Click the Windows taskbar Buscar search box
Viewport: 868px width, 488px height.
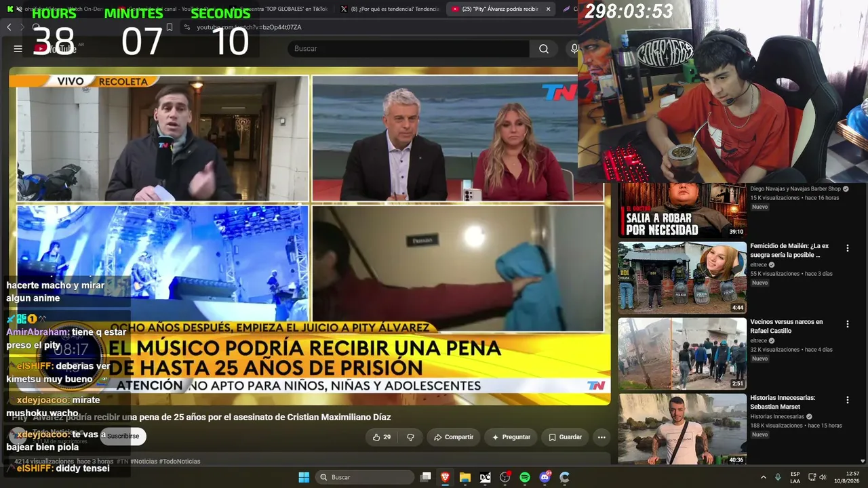[365, 477]
